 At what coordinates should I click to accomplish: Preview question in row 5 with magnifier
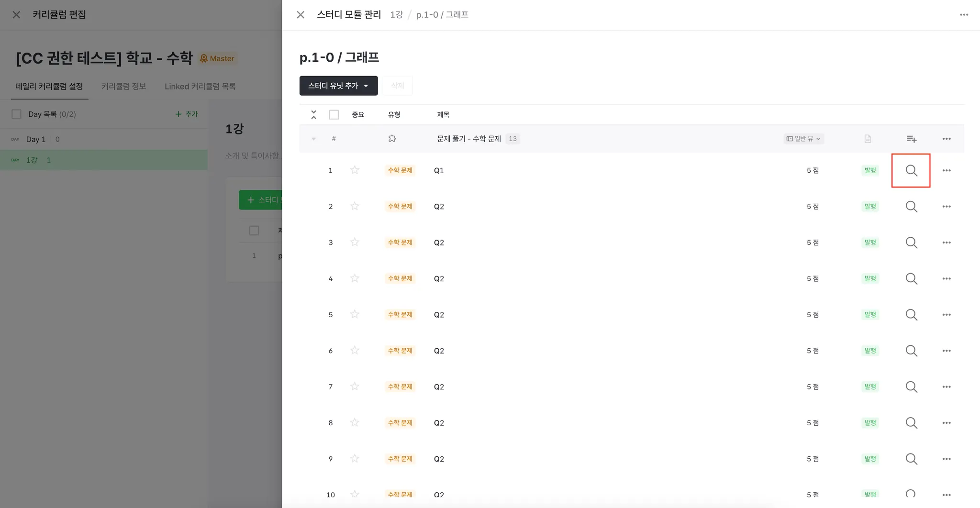tap(911, 315)
